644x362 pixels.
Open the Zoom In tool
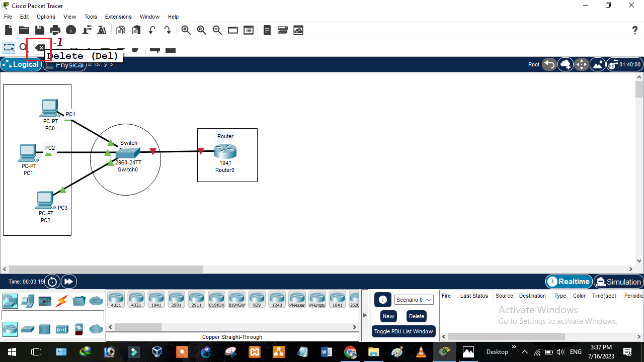186,30
